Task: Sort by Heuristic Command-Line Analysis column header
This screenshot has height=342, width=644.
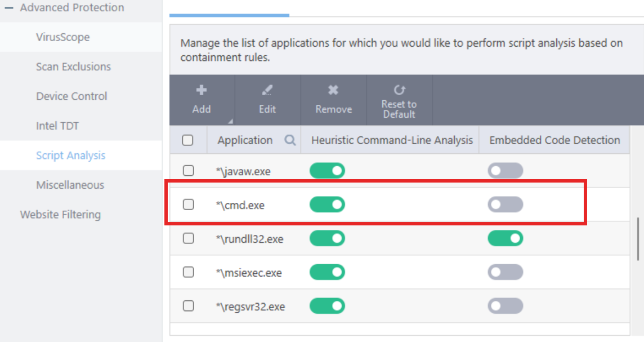Action: tap(392, 140)
